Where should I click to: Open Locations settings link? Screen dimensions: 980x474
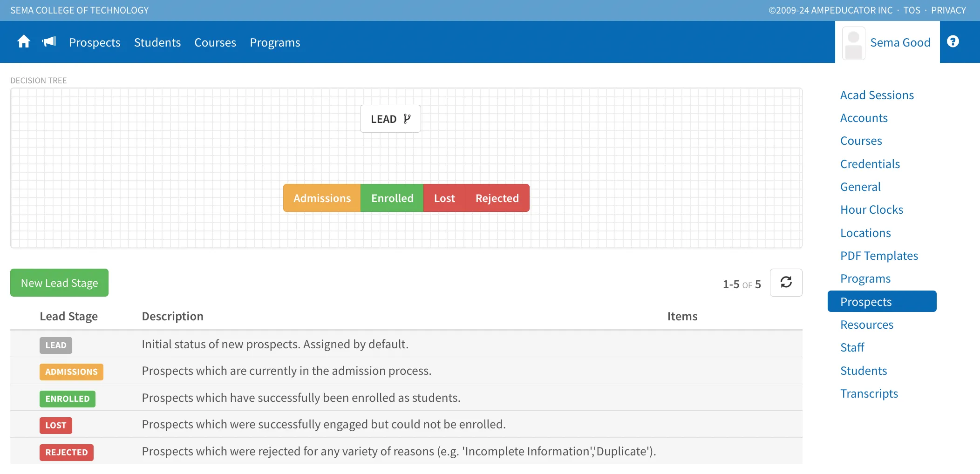[865, 233]
